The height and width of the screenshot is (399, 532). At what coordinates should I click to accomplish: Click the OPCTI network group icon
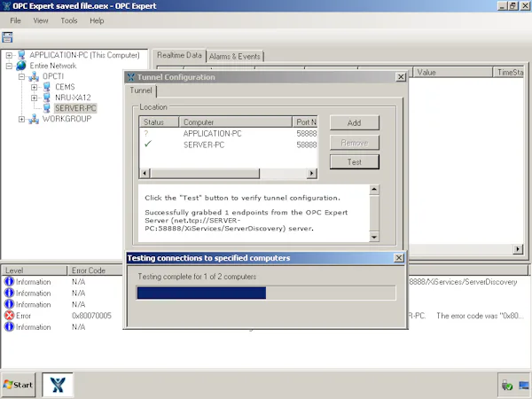tap(34, 76)
